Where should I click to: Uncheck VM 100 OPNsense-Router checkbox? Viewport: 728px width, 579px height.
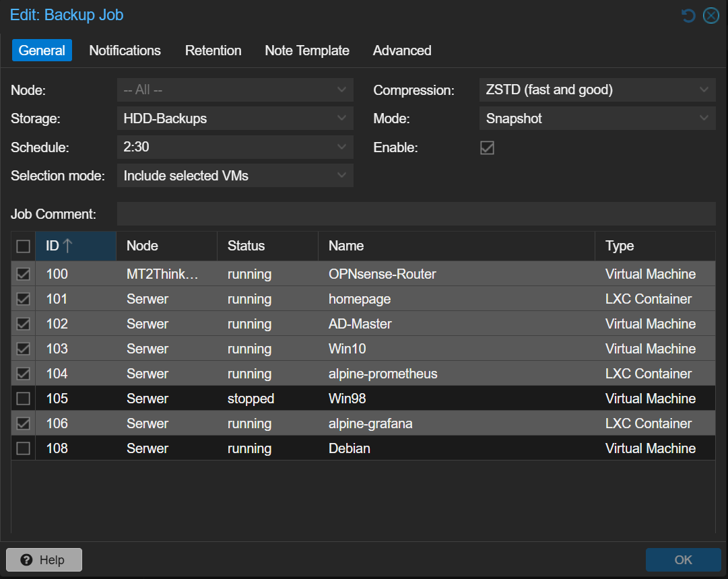point(23,274)
